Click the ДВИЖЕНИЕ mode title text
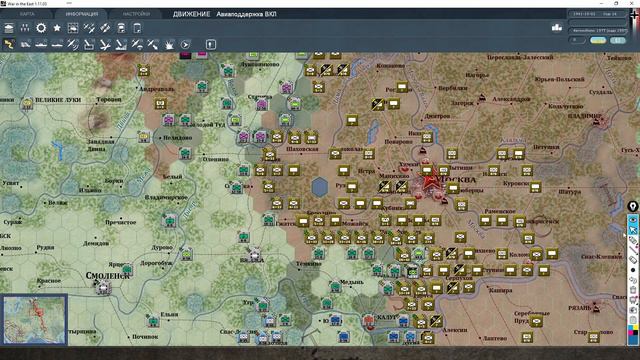The image size is (640, 360). pos(191,14)
